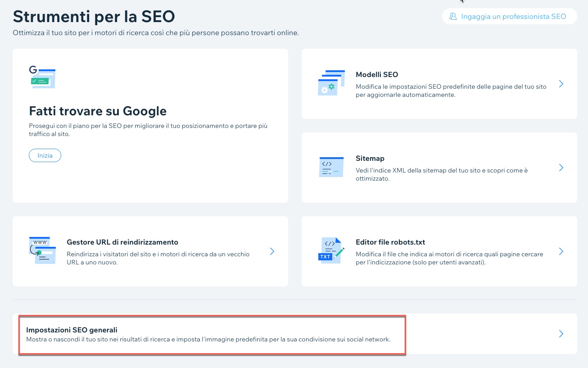Screen dimensions: 588x368
Task: Open 'Editor file robots.txt' title
Action: pos(390,242)
